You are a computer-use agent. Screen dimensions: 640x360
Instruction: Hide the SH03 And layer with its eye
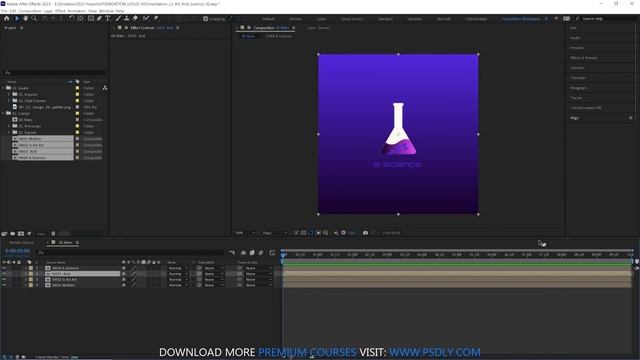point(4,274)
